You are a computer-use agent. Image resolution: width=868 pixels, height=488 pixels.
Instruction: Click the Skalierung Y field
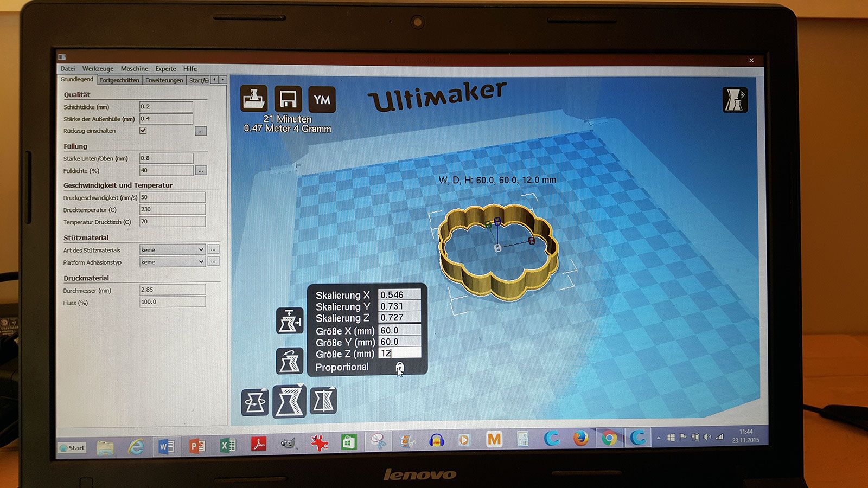(x=399, y=306)
